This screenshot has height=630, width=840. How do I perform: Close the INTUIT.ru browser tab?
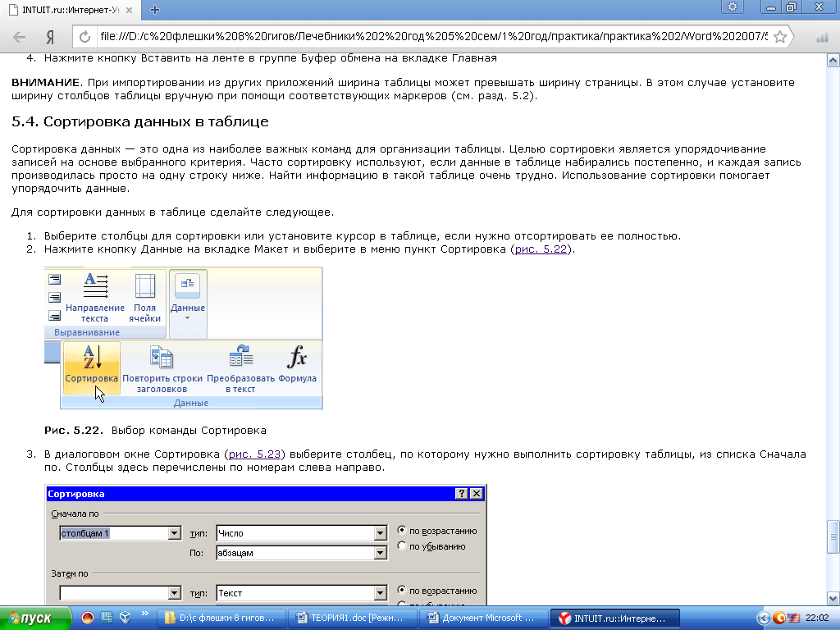[129, 10]
